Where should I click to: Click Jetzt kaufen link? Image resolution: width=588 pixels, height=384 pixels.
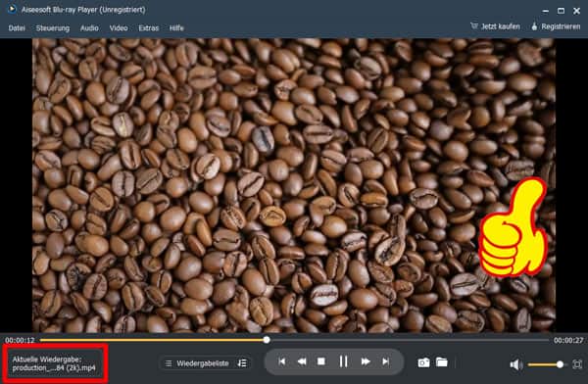(500, 26)
